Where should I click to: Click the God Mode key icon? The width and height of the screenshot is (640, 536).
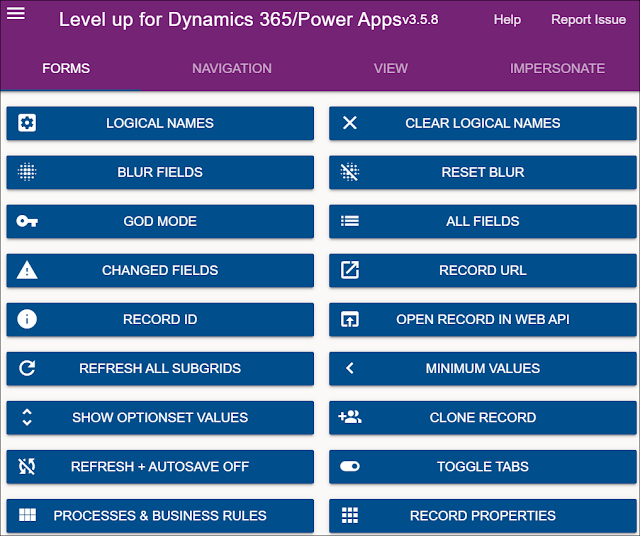point(27,221)
